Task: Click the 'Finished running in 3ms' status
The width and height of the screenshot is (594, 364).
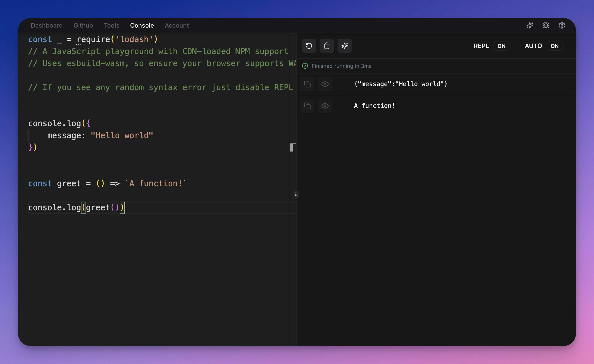Action: 341,66
